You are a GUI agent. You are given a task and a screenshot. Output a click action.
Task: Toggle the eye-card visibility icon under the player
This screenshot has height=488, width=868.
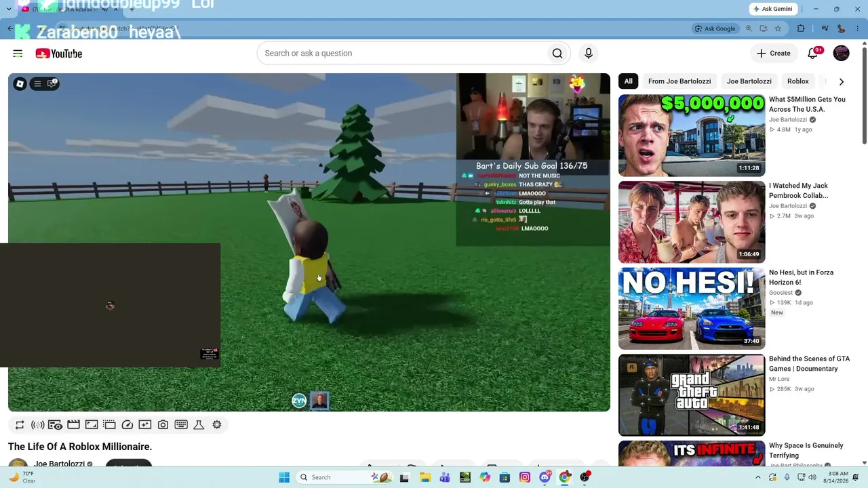pos(56,425)
